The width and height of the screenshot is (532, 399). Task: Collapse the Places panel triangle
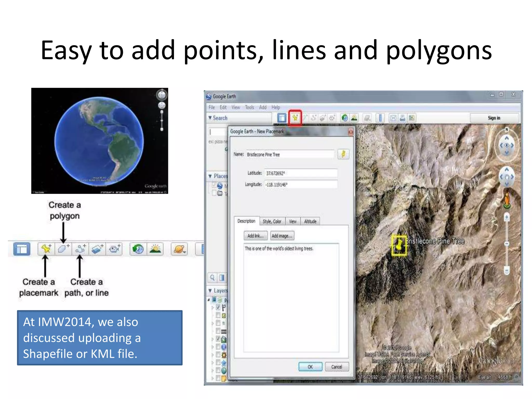click(210, 176)
